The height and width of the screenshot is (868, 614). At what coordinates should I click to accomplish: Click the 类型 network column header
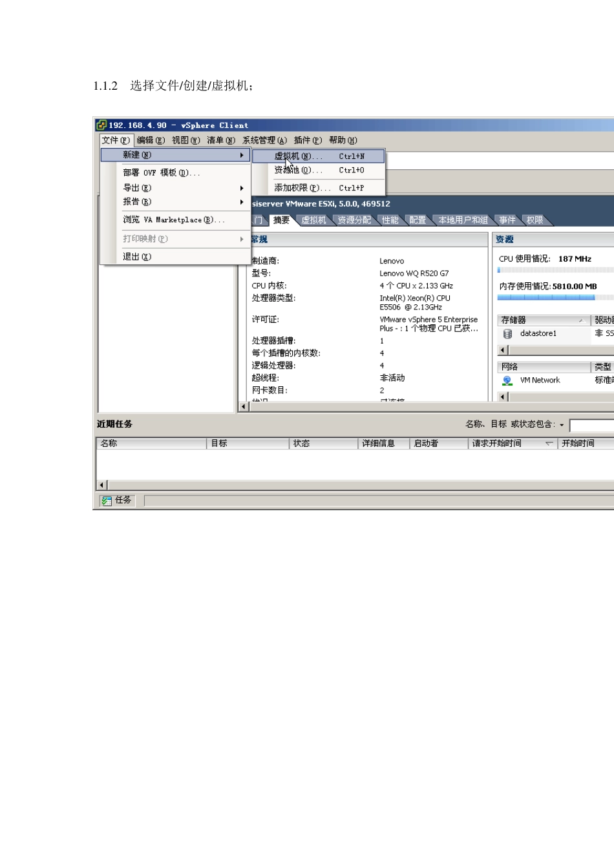tap(603, 367)
